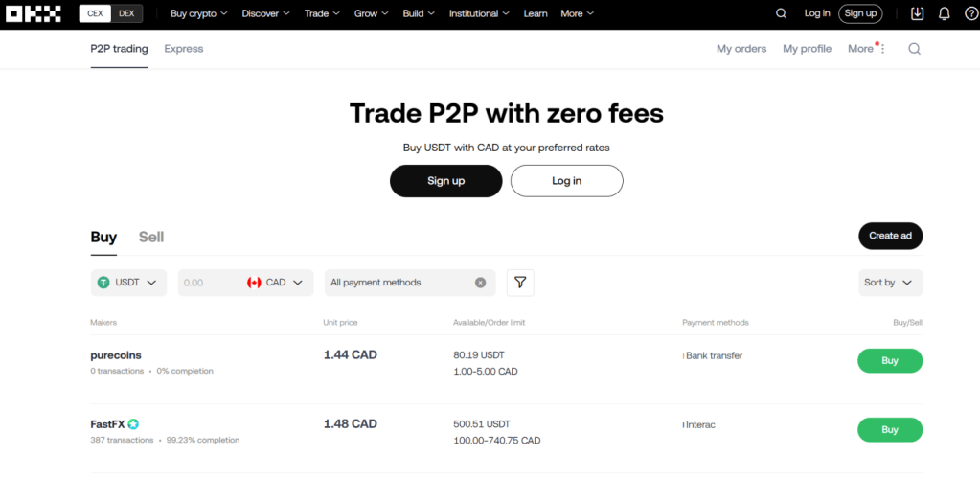Open the ad filter funnel icon

coord(520,283)
